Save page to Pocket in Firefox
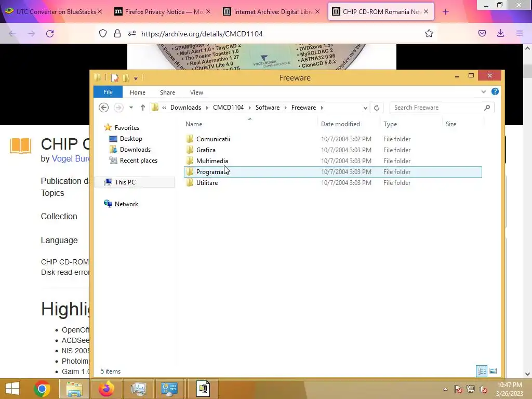The image size is (532, 399). pos(482,33)
